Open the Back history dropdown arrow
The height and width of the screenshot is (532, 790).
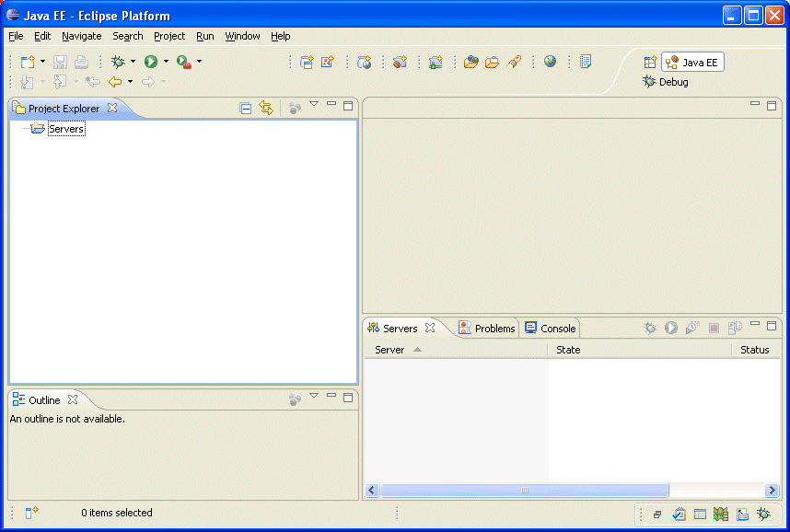point(131,81)
